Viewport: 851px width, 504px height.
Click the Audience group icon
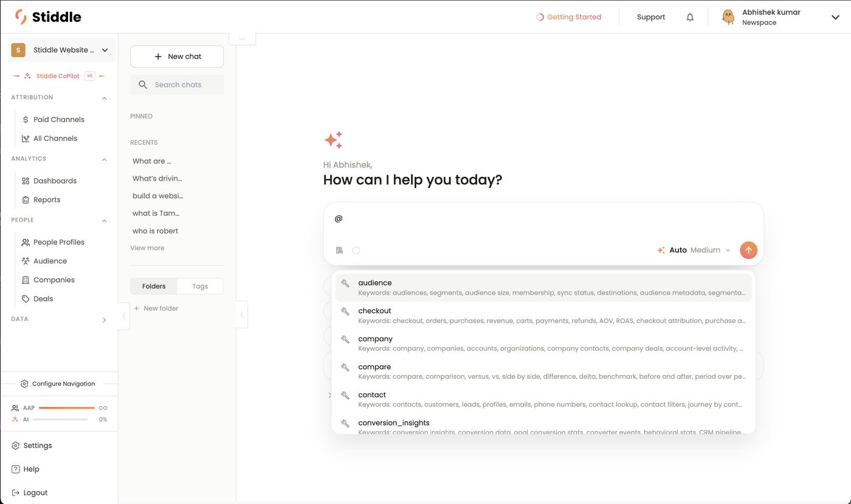[x=26, y=261]
